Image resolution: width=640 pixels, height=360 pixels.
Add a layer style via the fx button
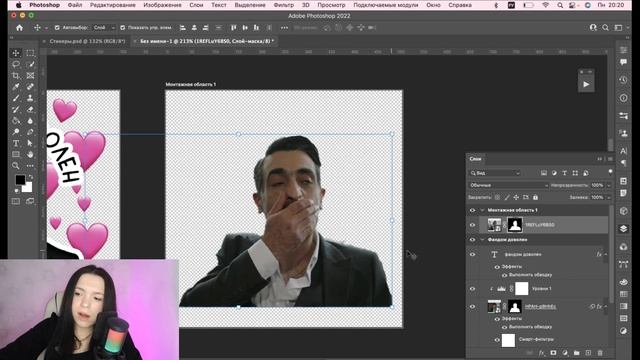tap(542, 353)
